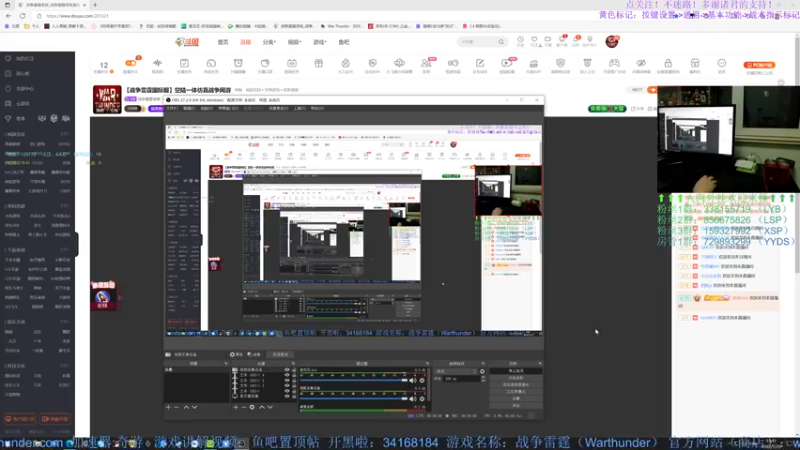Toggle eye visibility of fourth source row

(287, 386)
